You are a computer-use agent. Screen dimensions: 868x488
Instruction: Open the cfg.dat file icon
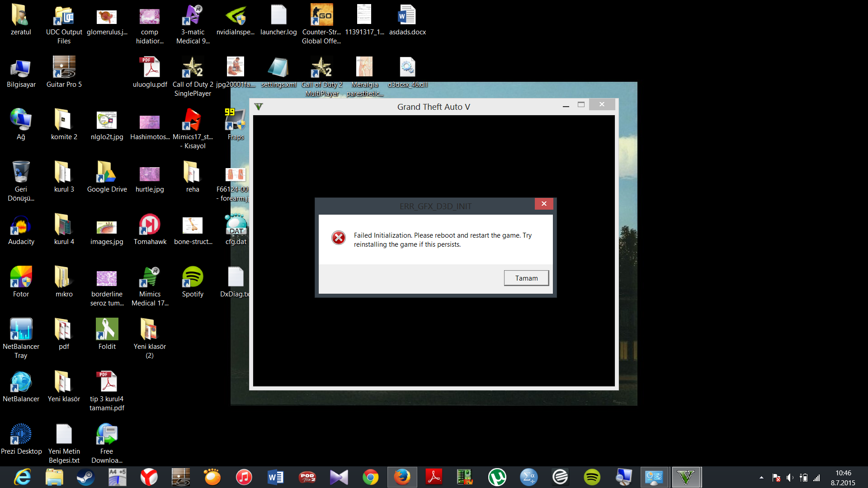pyautogui.click(x=236, y=230)
